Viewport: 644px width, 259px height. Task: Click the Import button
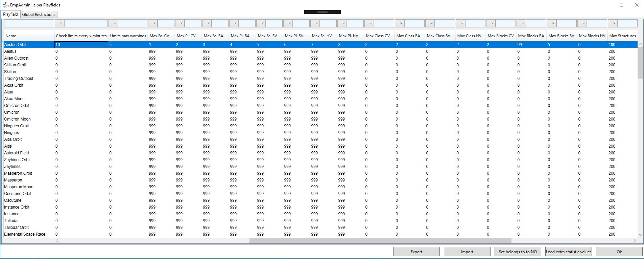(467, 252)
